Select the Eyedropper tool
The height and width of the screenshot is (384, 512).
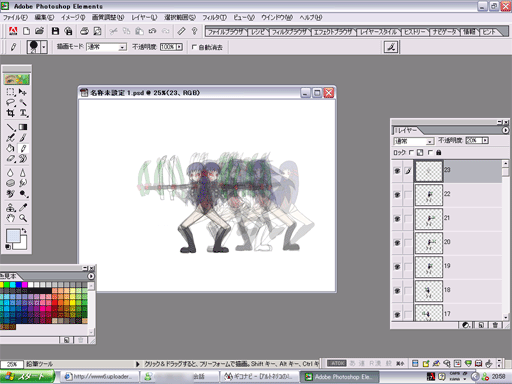(x=23, y=208)
